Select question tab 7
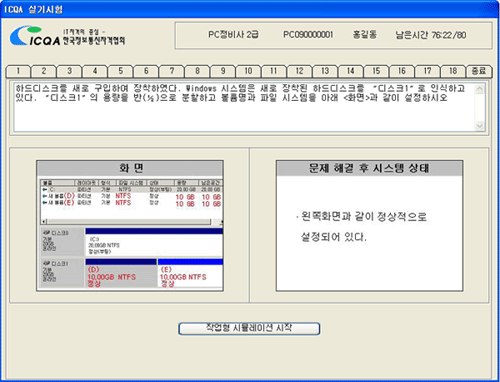 tap(172, 71)
